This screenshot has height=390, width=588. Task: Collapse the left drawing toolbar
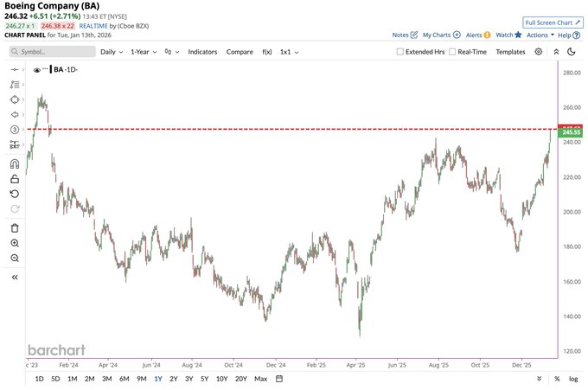(15, 277)
